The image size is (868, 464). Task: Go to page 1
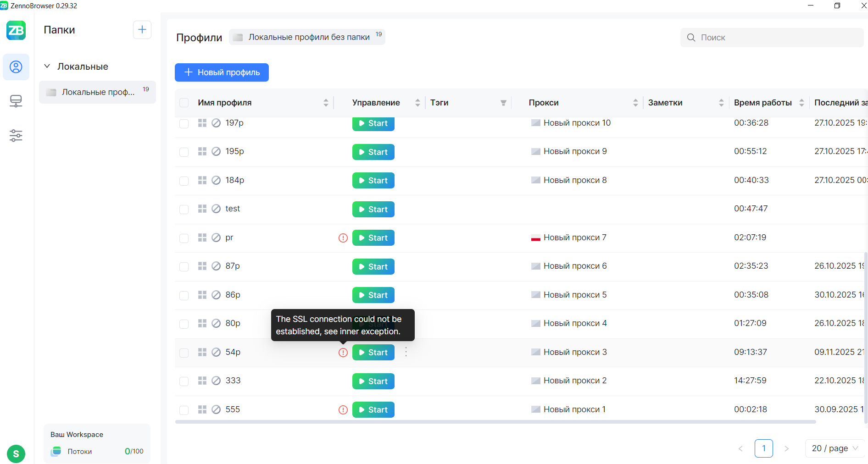pyautogui.click(x=764, y=448)
